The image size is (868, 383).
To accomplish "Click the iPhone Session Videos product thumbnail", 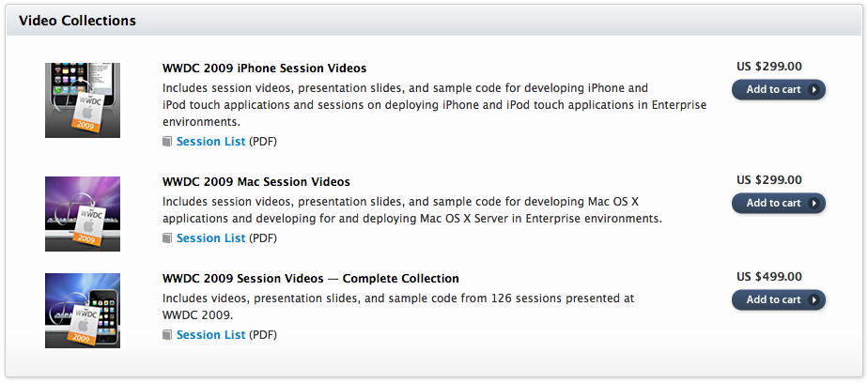I will tap(83, 100).
